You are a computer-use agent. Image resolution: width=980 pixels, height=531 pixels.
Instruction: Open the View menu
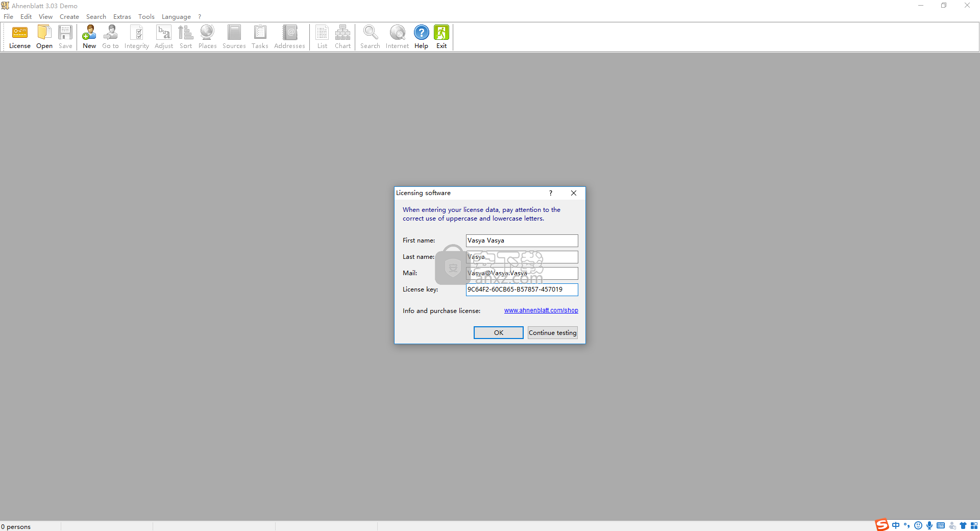click(x=45, y=16)
